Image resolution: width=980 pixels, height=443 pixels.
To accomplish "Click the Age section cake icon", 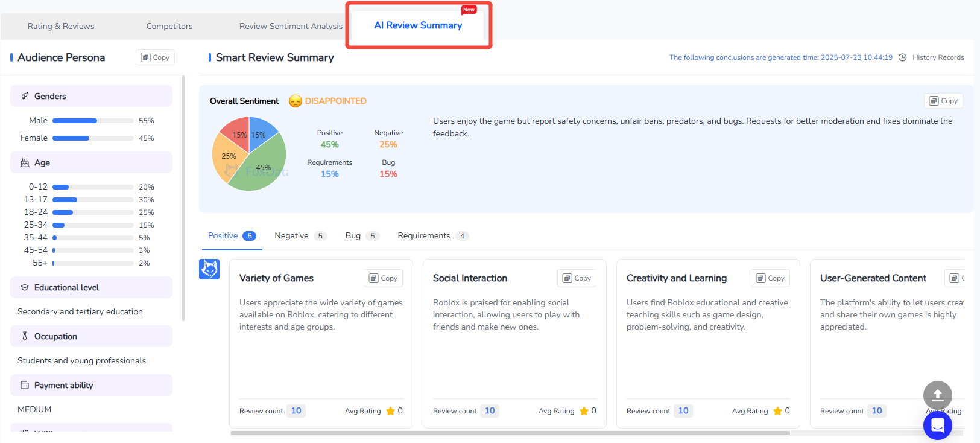I will [x=25, y=162].
